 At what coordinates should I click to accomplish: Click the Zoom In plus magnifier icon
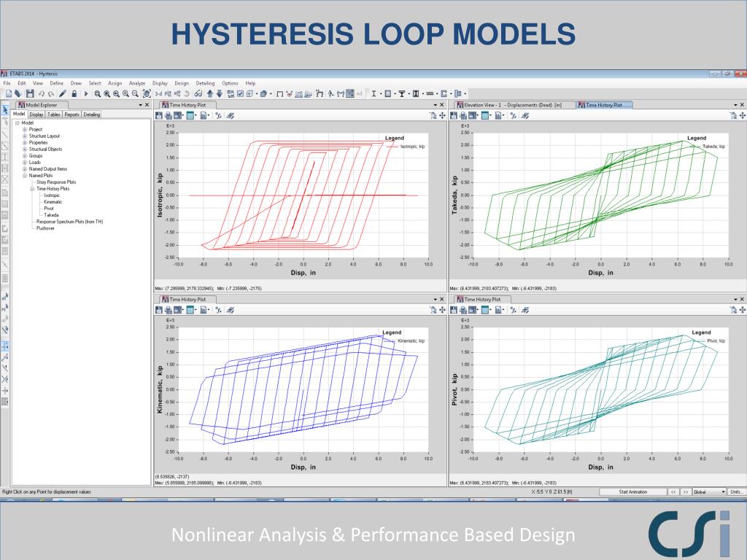click(x=125, y=94)
